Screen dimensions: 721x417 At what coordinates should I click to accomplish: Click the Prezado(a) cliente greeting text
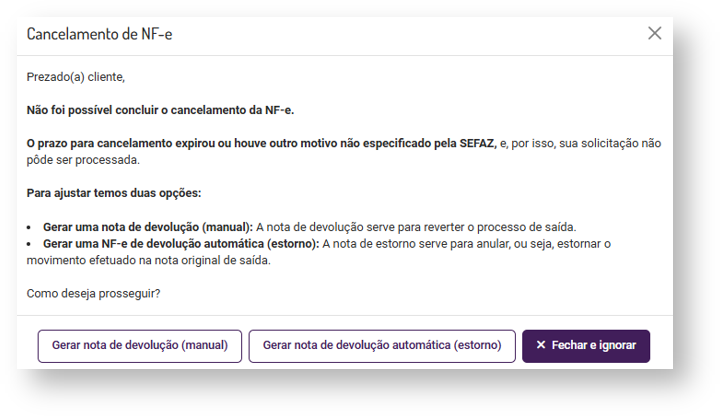76,76
